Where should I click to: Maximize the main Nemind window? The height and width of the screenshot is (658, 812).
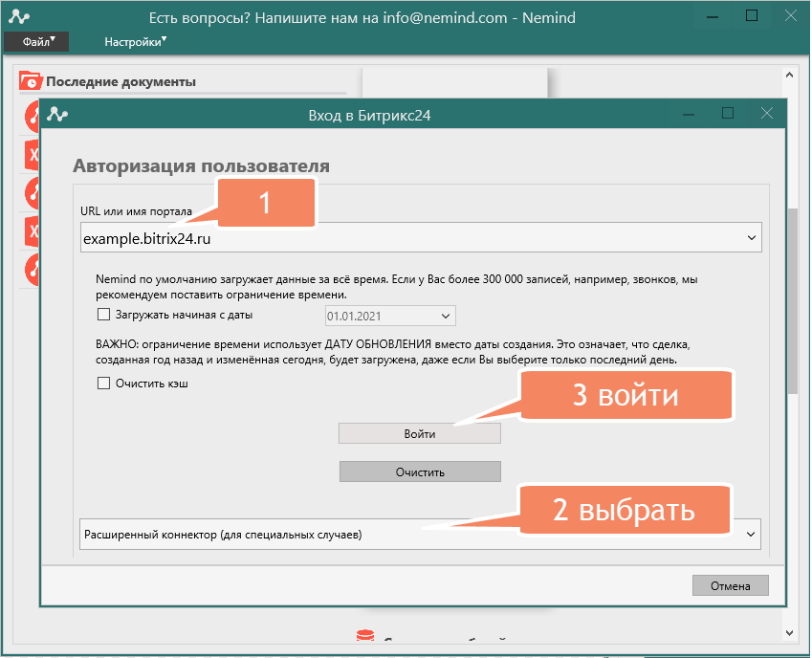[752, 16]
